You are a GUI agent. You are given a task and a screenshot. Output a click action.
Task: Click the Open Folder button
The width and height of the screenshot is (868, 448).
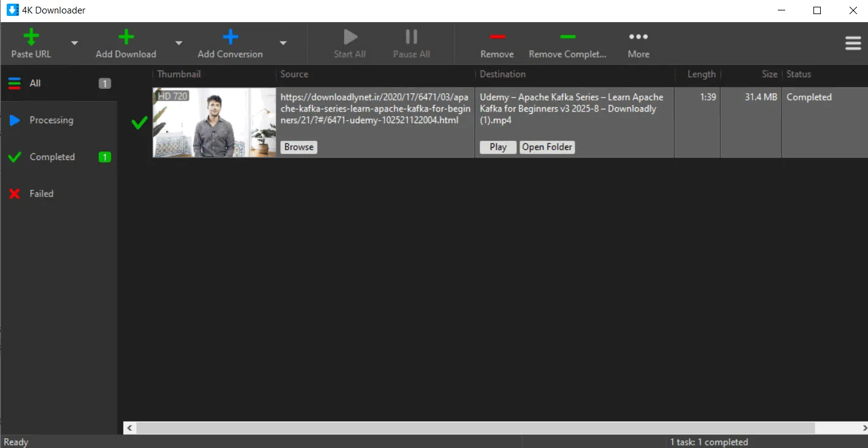tap(547, 147)
